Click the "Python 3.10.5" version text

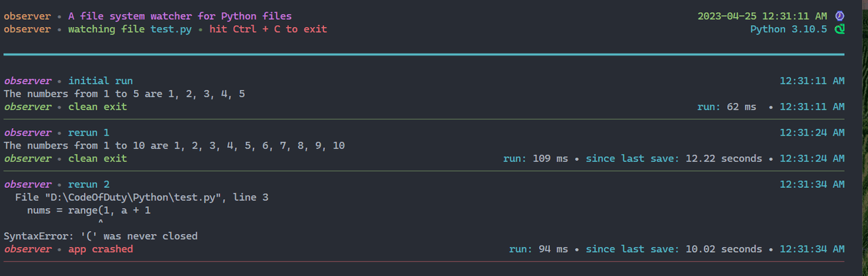(788, 29)
